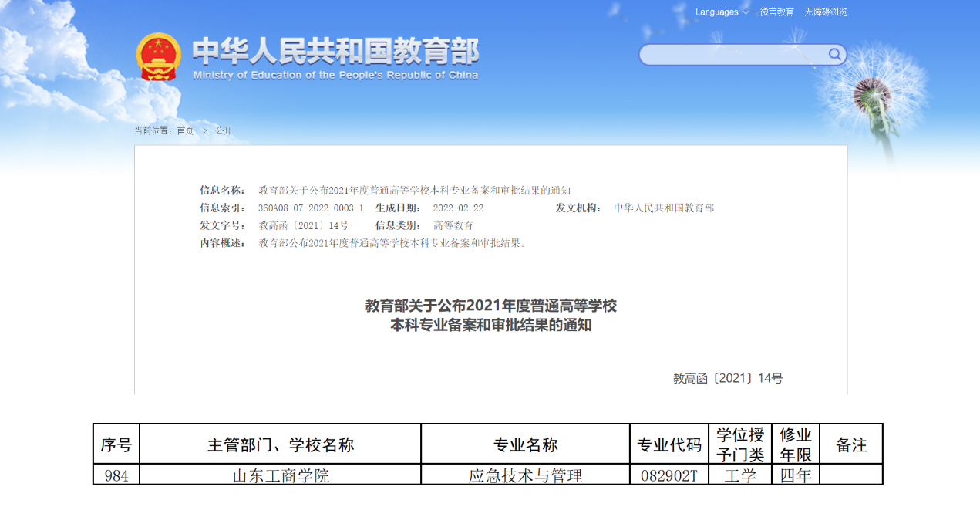The width and height of the screenshot is (980, 507).
Task: Click right-aligned 教高函〔2021〕14号 below headline
Action: pos(728,378)
